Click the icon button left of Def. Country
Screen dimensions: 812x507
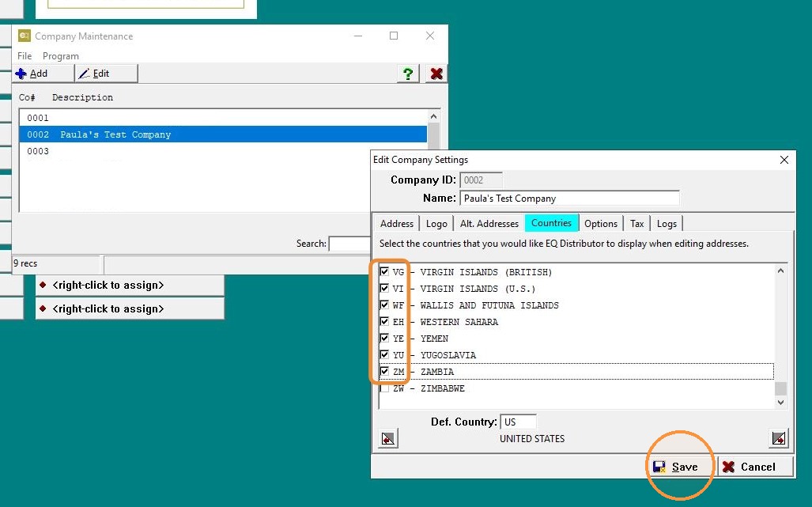(x=388, y=439)
